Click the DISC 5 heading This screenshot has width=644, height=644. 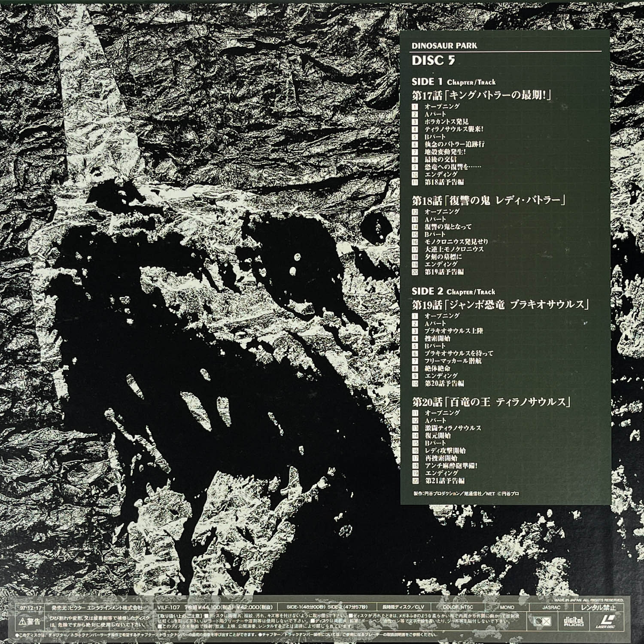pyautogui.click(x=433, y=61)
